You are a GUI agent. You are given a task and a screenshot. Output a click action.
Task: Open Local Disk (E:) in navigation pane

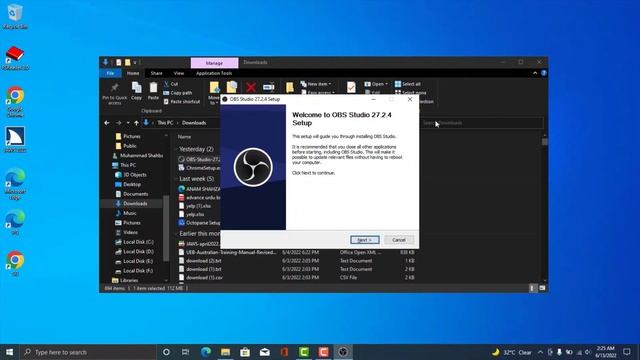pos(134,261)
